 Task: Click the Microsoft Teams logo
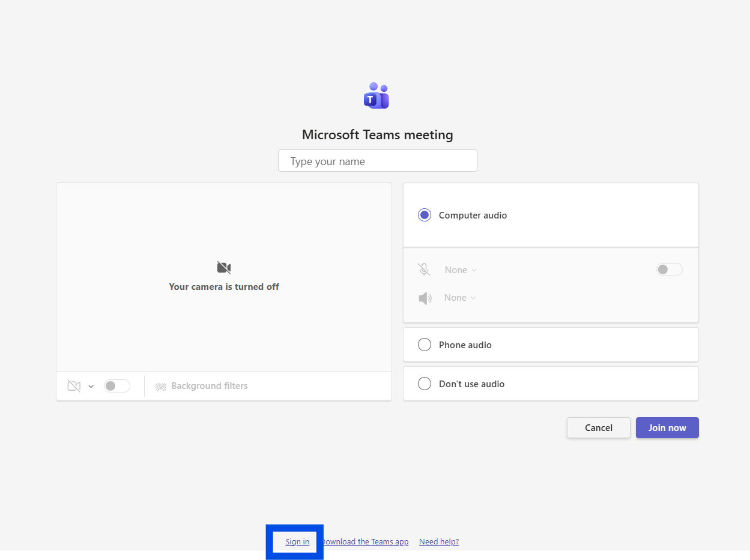(377, 95)
